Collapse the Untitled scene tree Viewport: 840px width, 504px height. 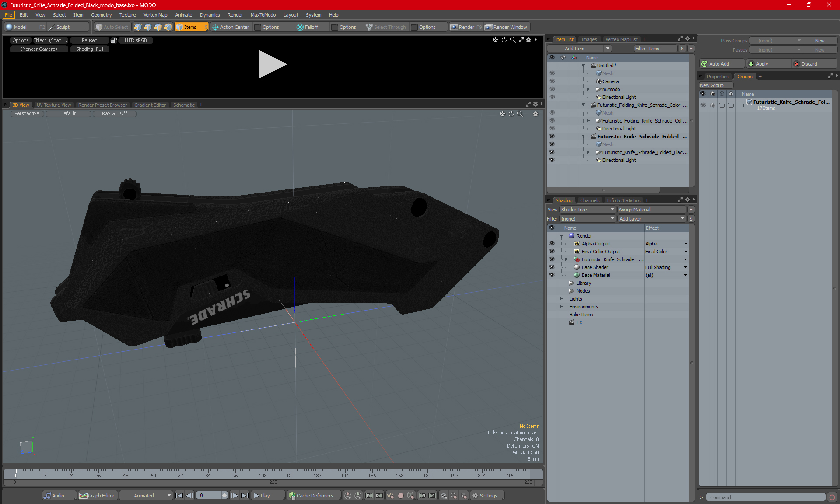click(x=584, y=66)
